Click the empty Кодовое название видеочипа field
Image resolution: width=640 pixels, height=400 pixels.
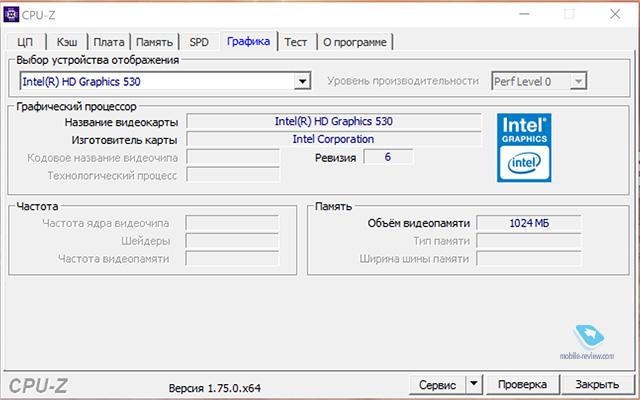pos(233,157)
